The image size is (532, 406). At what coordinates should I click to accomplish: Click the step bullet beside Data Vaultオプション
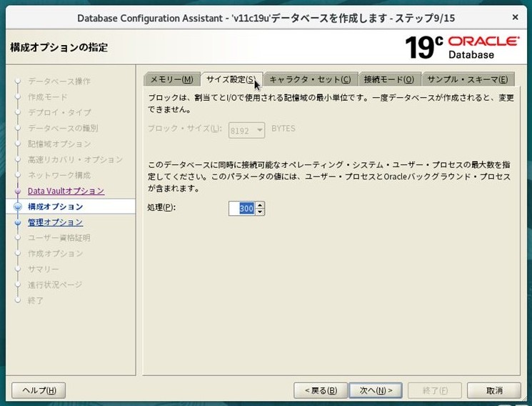coord(18,192)
